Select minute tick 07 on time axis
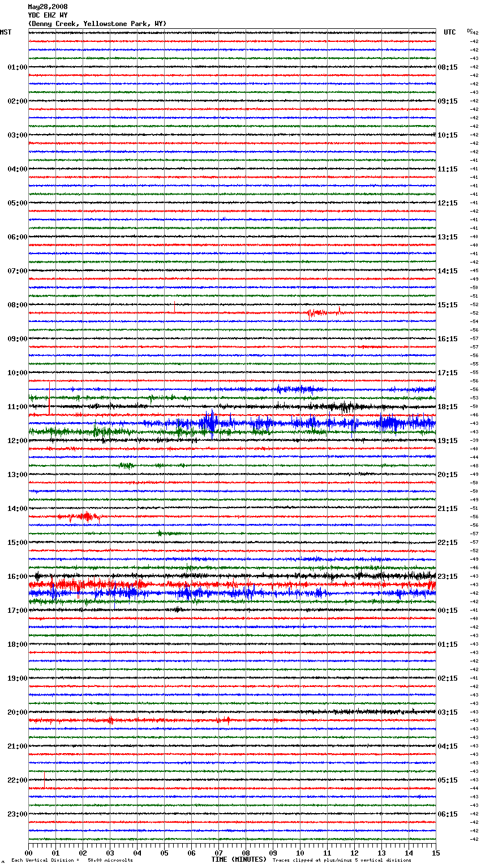This screenshot has width=481, height=868. 218,853
